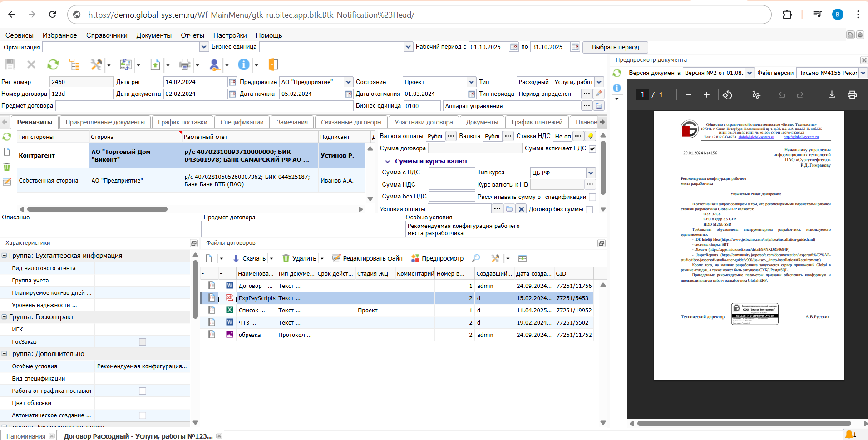Click 'Выбрать период' button

click(615, 47)
